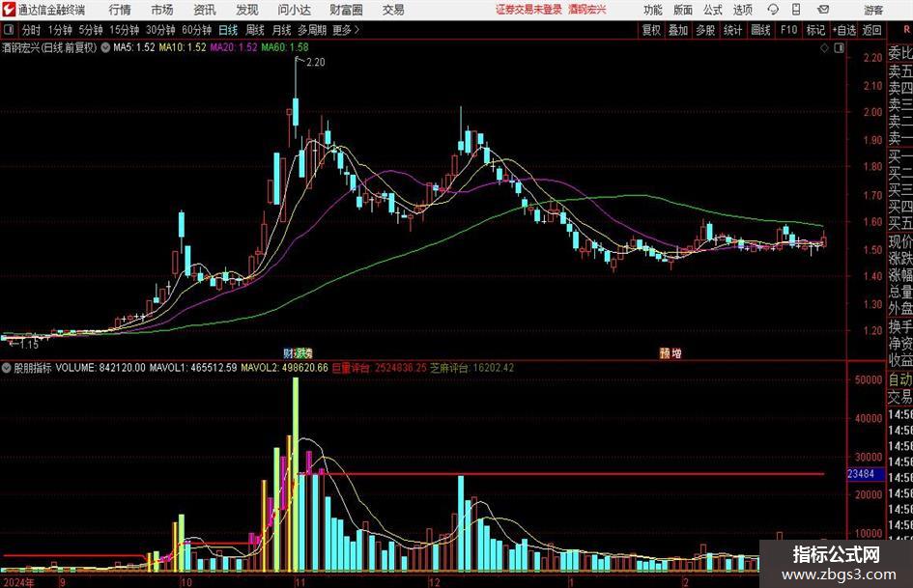Click the MAVOL2: 498620.66 value

click(284, 368)
